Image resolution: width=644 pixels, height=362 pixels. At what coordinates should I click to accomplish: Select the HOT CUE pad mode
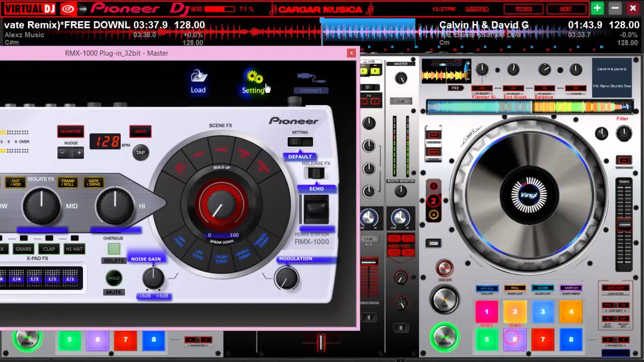tap(487, 289)
